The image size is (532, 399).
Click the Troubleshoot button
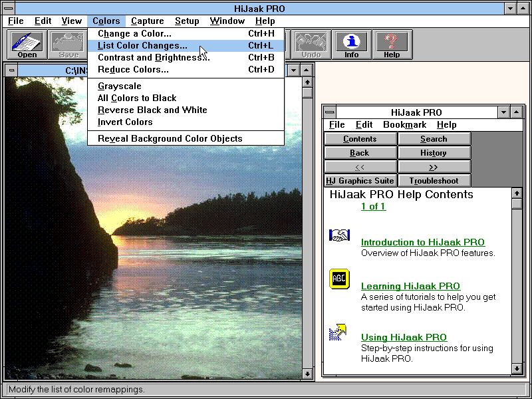tap(434, 180)
